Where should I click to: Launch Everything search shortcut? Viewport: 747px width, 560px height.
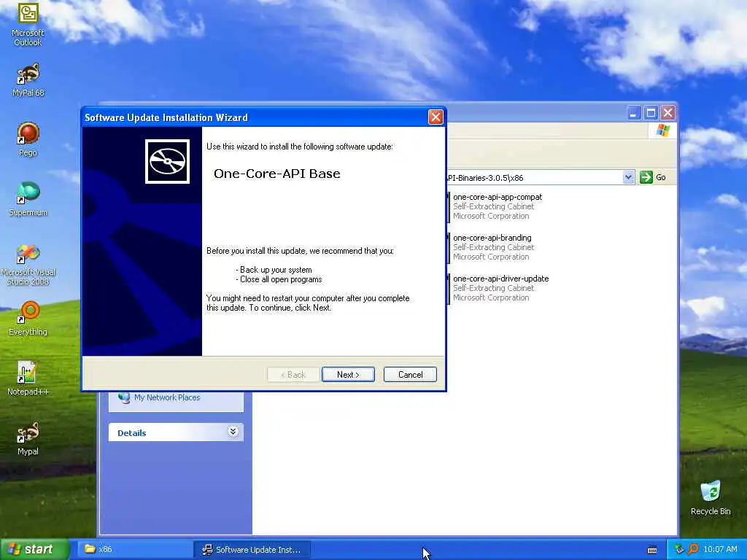click(x=28, y=319)
